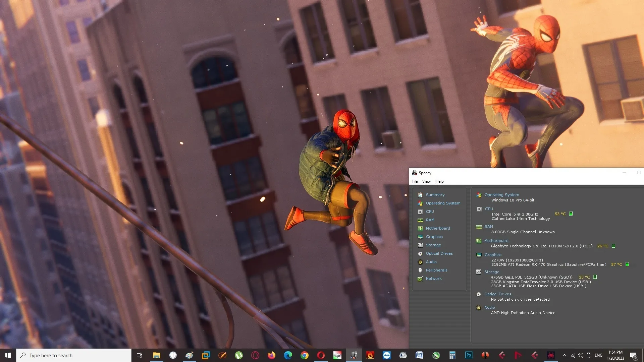Click the Audio heading link in summary
This screenshot has width=644, height=362.
click(x=489, y=307)
